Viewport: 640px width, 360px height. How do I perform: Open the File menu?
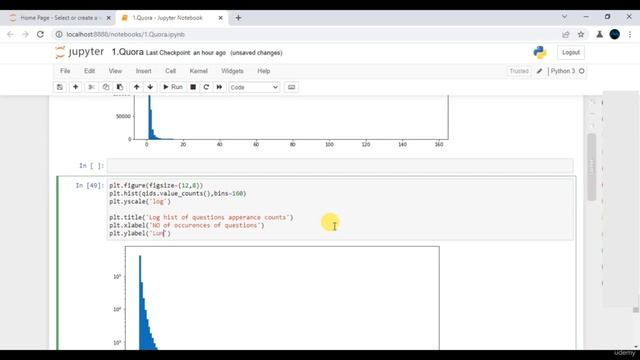pyautogui.click(x=65, y=71)
